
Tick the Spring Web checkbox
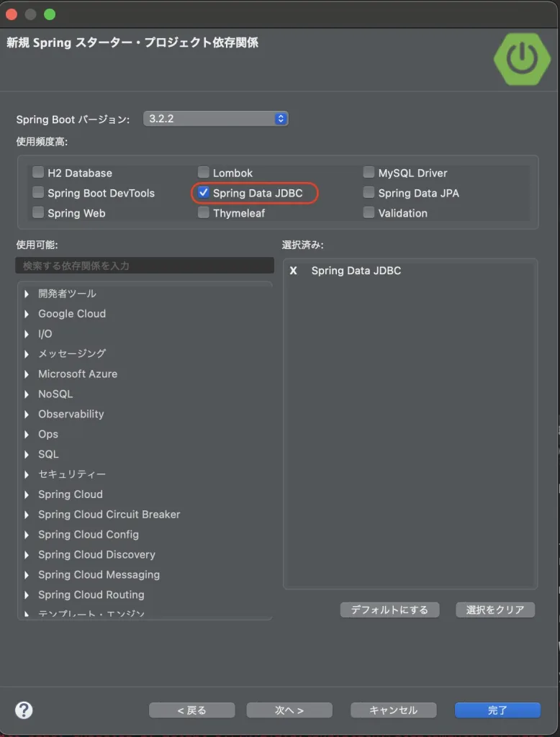tap(38, 212)
